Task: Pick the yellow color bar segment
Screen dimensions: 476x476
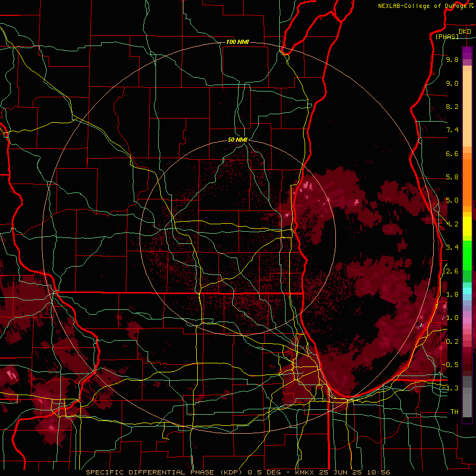Action: pyautogui.click(x=467, y=226)
